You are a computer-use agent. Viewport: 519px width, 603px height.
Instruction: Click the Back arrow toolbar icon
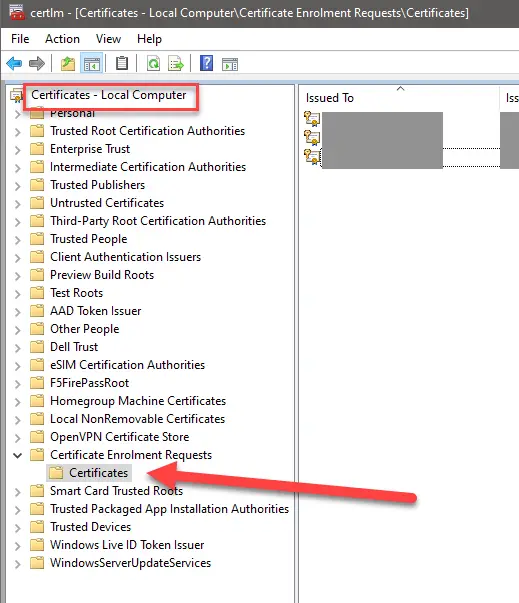[x=14, y=63]
